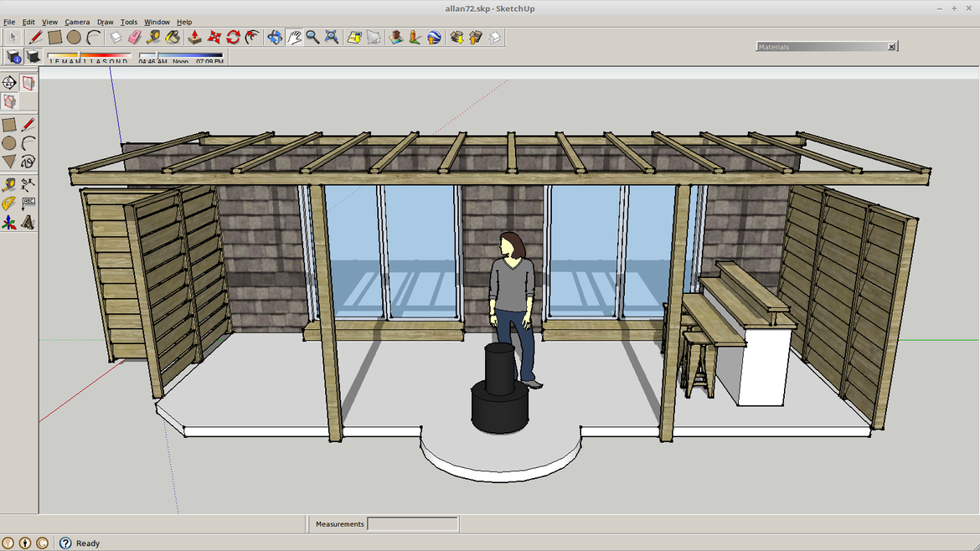Click the Zoom Extents icon

[332, 37]
